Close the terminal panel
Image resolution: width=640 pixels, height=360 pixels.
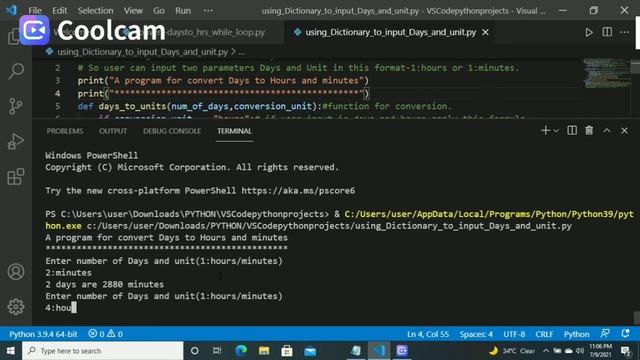(624, 131)
